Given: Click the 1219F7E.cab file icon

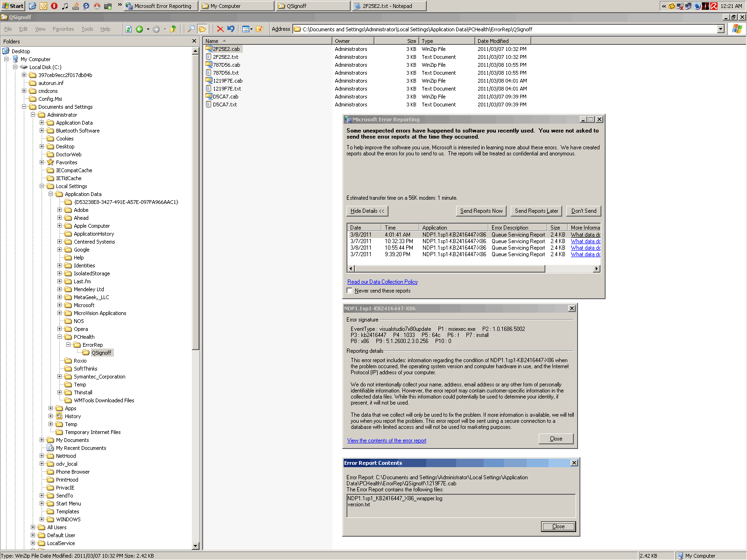Looking at the screenshot, I should (x=209, y=81).
